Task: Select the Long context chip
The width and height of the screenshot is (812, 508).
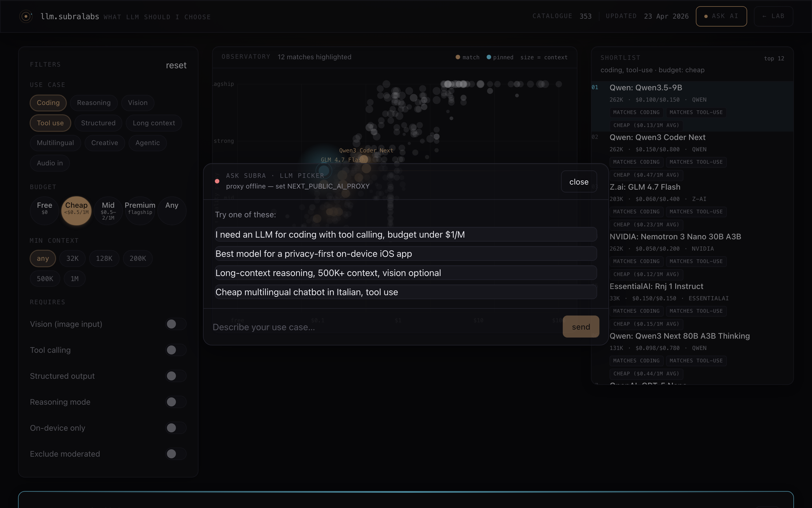Action: [154, 123]
